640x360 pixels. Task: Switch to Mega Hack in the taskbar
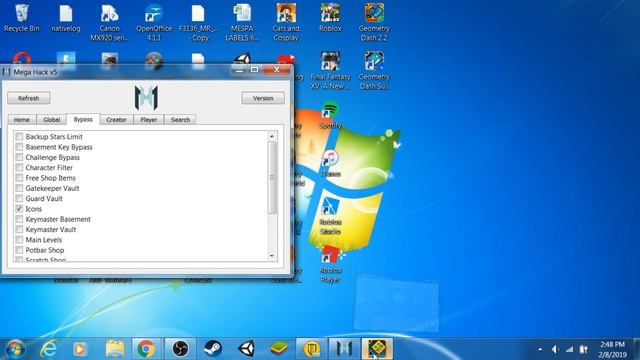coord(344,349)
